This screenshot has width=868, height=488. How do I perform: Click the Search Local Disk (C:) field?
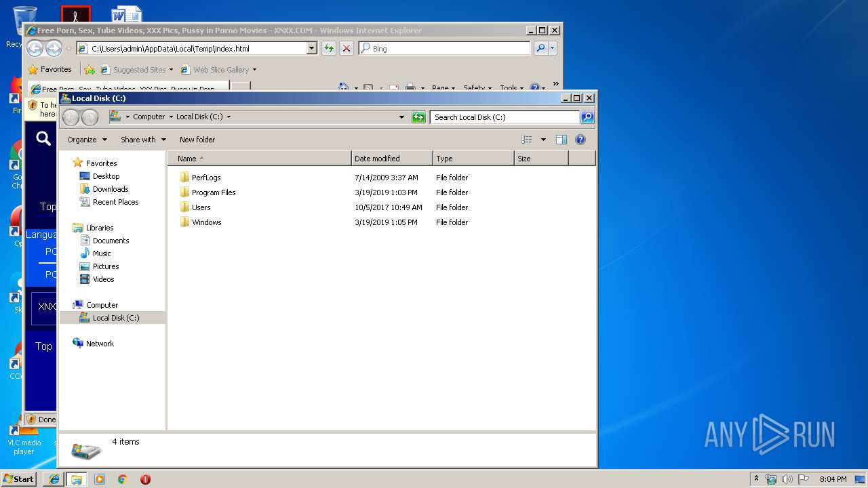505,117
